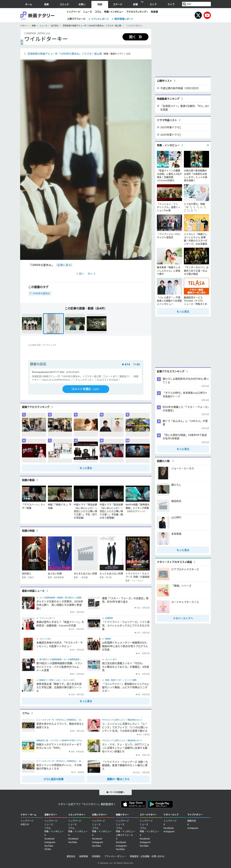
Task: Expand the 記事アクセスランキング chevron
Action: tap(187, 371)
